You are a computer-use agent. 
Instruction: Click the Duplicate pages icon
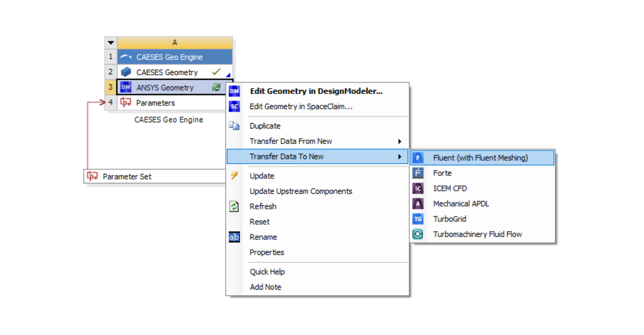tap(234, 126)
